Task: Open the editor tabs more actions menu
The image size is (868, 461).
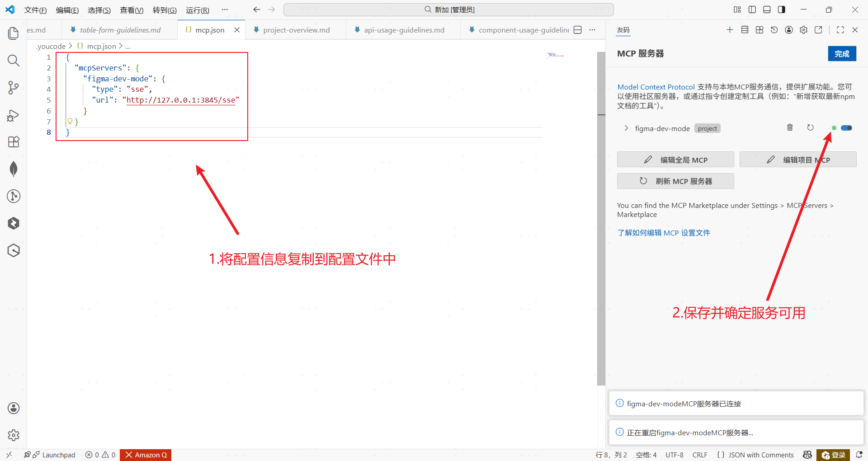Action: 592,30
